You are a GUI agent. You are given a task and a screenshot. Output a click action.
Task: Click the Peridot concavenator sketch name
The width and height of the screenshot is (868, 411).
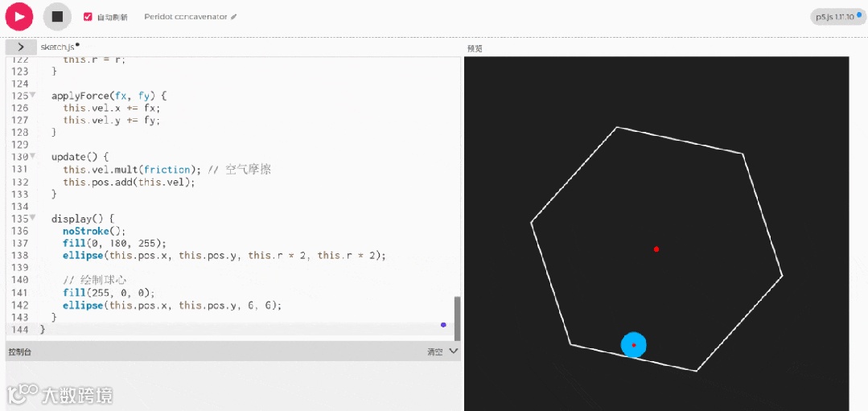(x=186, y=17)
